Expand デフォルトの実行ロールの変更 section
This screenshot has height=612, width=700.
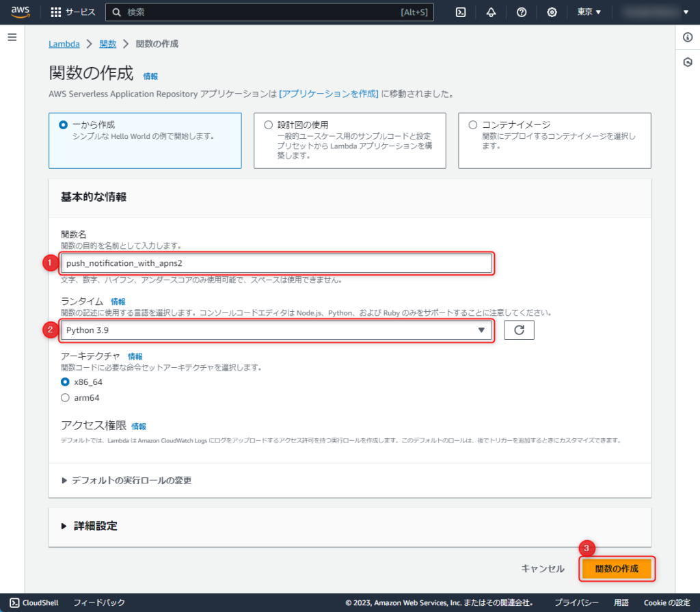coord(126,480)
